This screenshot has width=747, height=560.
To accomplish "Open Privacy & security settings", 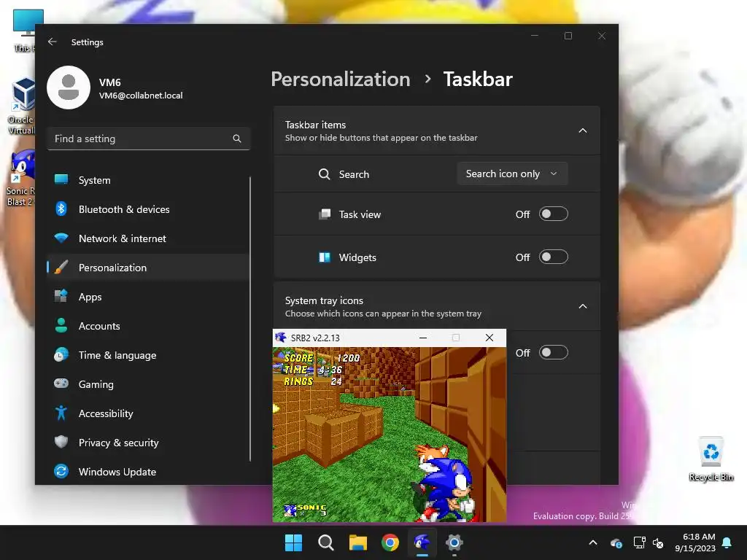I will (147, 443).
